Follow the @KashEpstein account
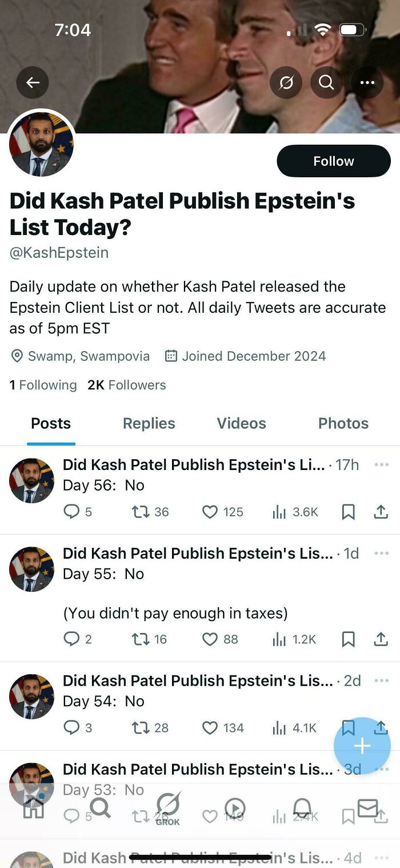The height and width of the screenshot is (868, 400). [x=333, y=161]
